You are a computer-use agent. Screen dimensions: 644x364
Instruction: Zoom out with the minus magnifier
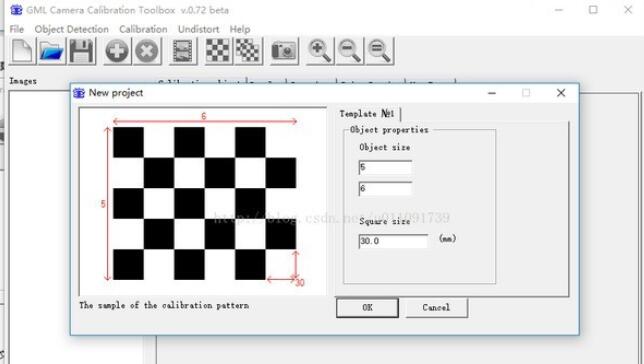[x=349, y=51]
